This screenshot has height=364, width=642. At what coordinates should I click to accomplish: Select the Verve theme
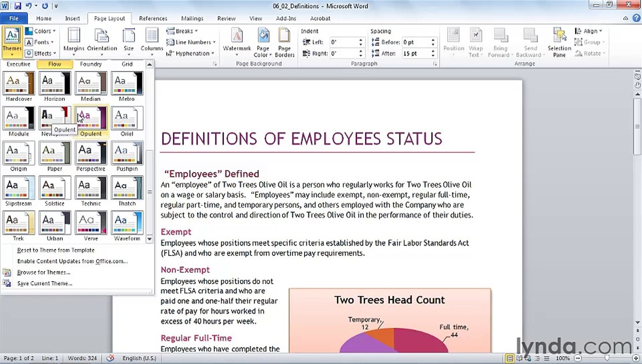(90, 226)
